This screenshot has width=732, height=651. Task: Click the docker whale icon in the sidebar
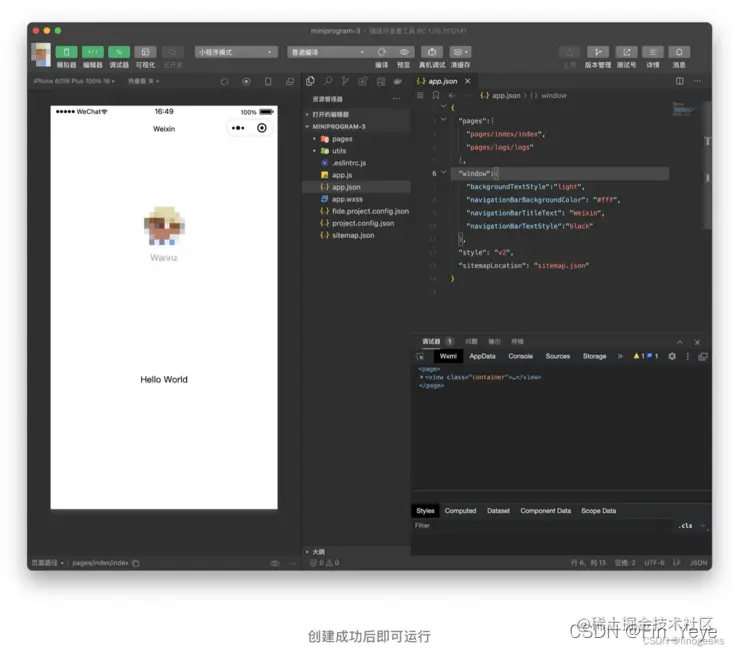coord(398,81)
